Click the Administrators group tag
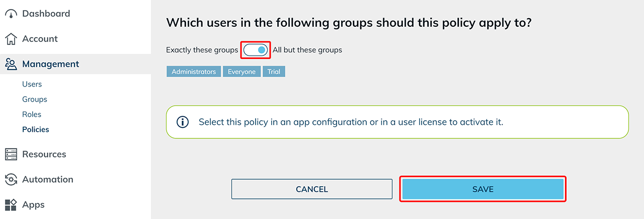This screenshot has height=219, width=644. [194, 71]
